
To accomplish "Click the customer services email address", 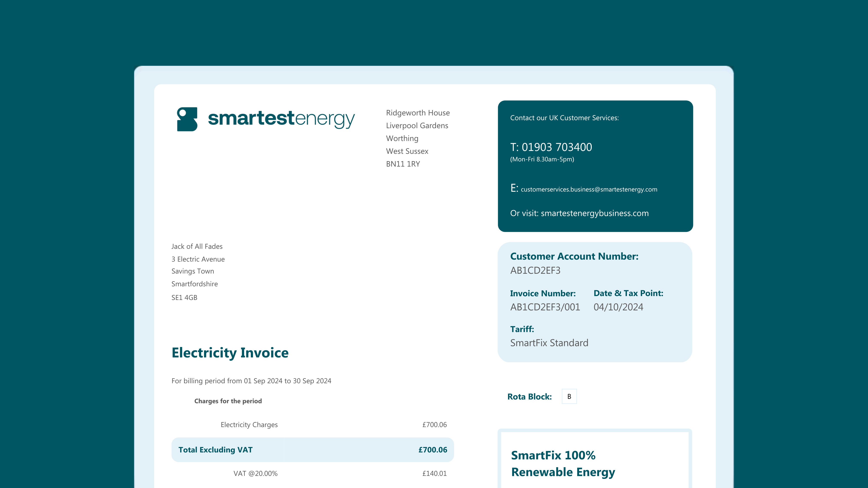I will [589, 189].
